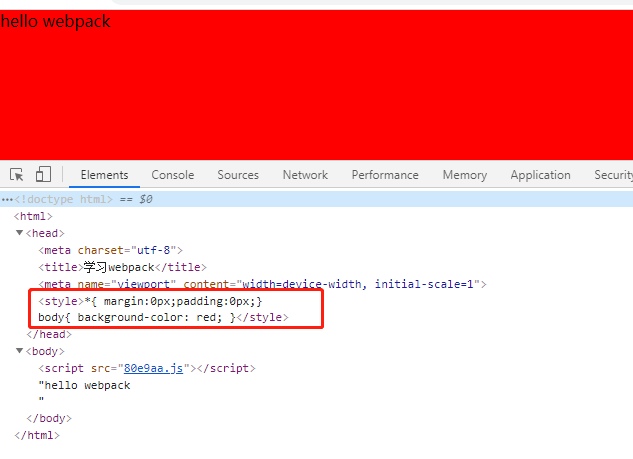Open the Sources tab

pos(238,175)
